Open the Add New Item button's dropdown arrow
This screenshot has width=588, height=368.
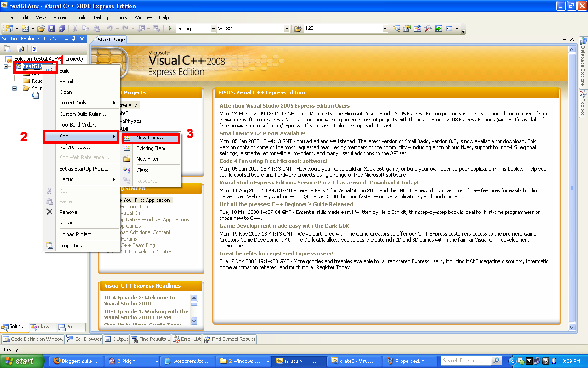tap(33, 29)
